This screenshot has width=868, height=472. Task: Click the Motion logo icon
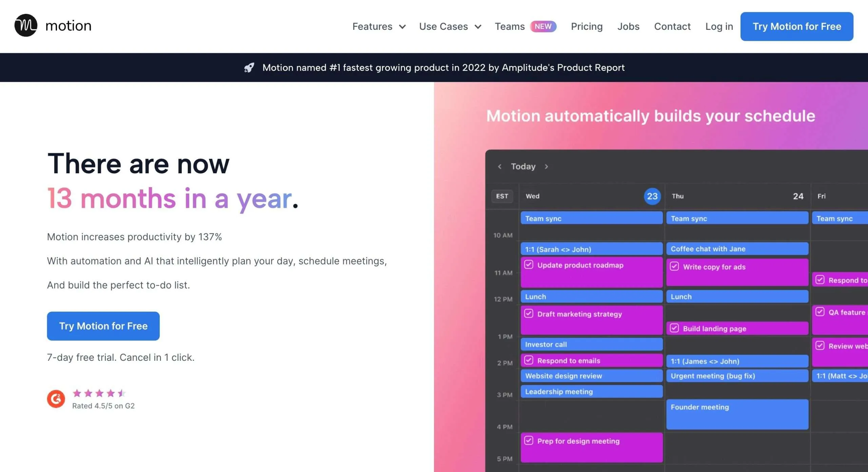coord(25,25)
